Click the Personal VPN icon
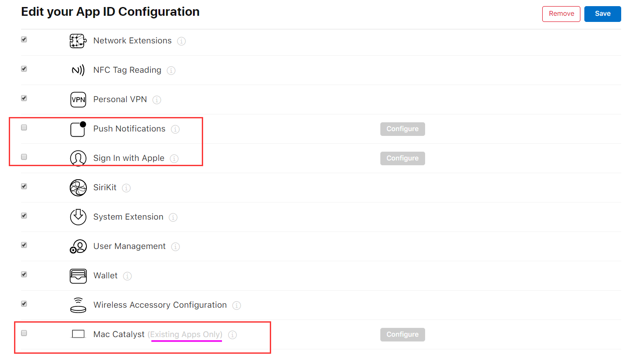The width and height of the screenshot is (644, 359). 78,100
